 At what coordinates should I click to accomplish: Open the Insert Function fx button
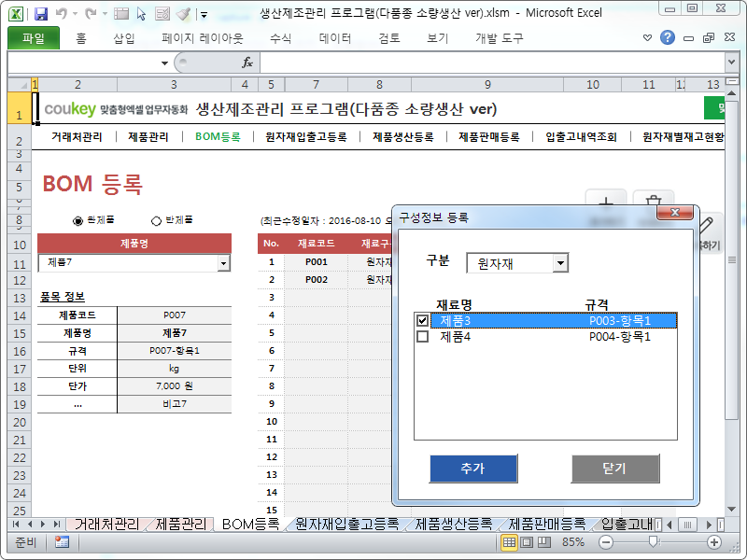coord(247,63)
